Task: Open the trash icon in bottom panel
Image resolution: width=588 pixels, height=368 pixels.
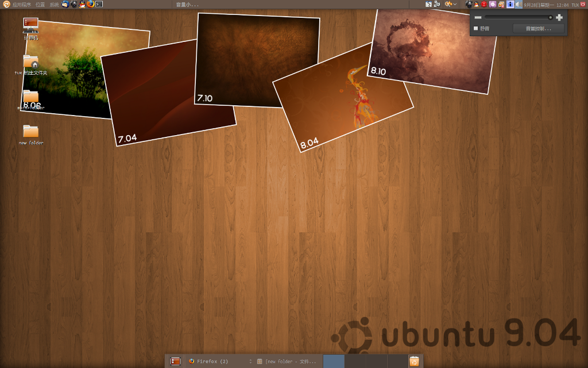Action: (x=414, y=361)
